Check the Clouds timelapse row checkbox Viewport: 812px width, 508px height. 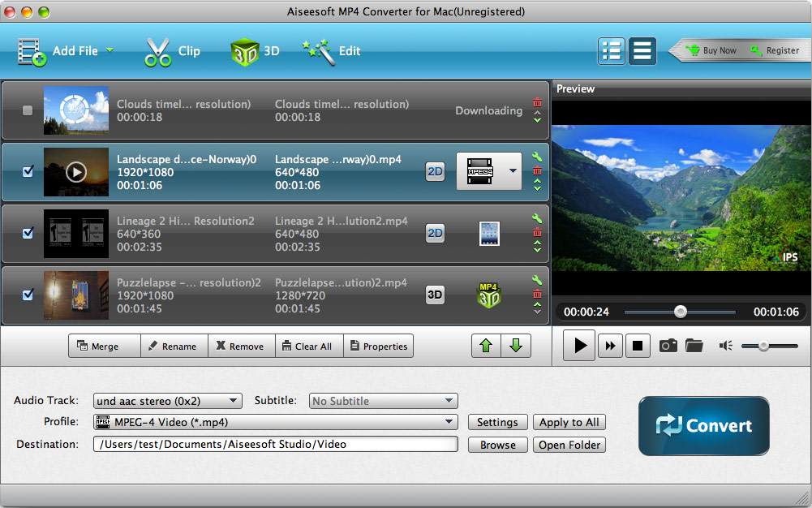[x=28, y=110]
